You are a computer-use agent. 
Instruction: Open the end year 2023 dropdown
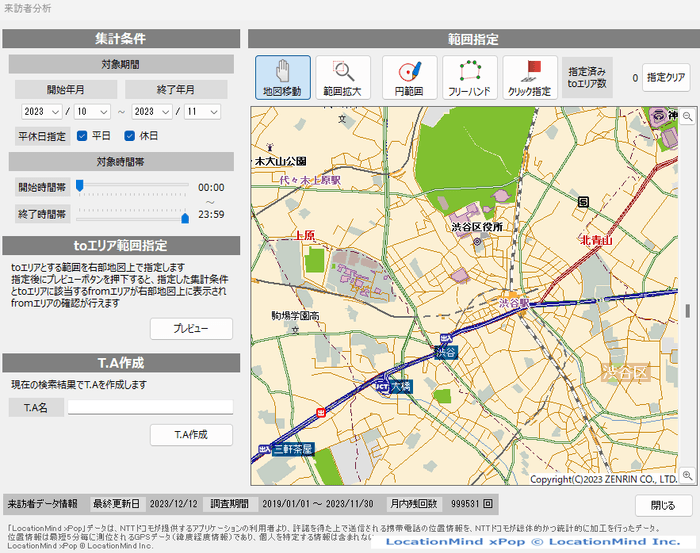click(x=155, y=112)
